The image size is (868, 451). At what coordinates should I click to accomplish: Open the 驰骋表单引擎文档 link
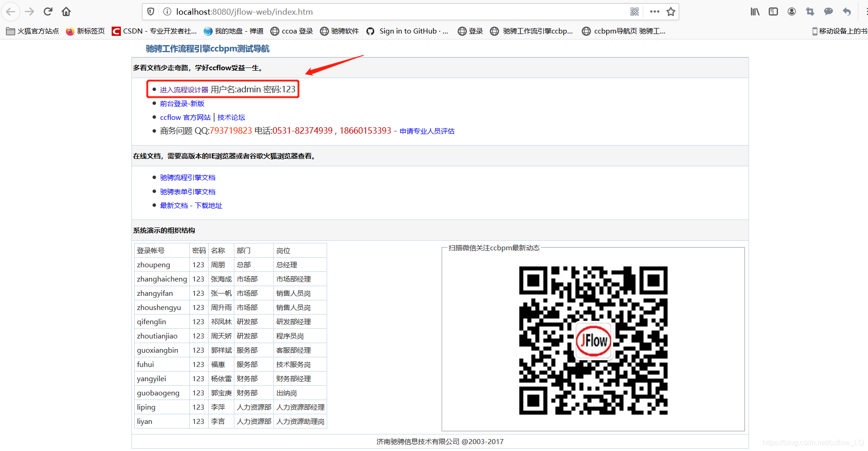187,192
